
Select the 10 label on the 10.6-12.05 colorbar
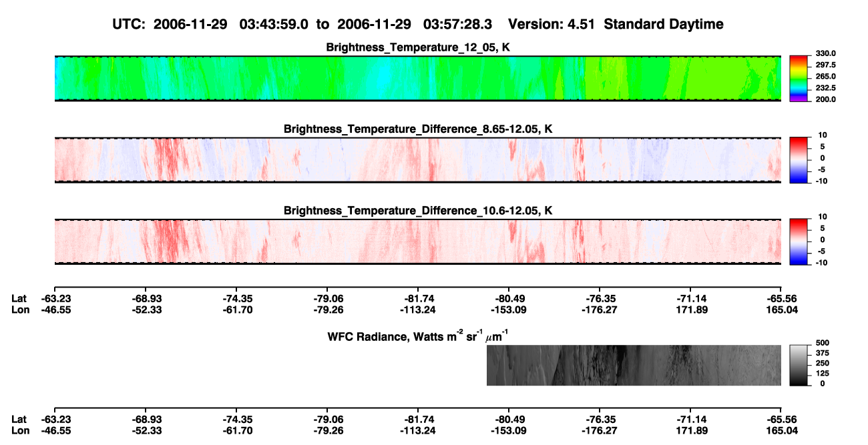823,217
